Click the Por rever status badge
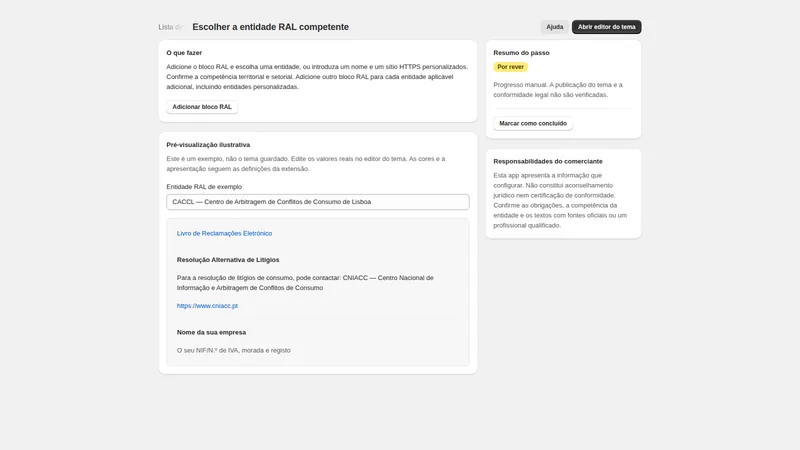 click(x=510, y=67)
